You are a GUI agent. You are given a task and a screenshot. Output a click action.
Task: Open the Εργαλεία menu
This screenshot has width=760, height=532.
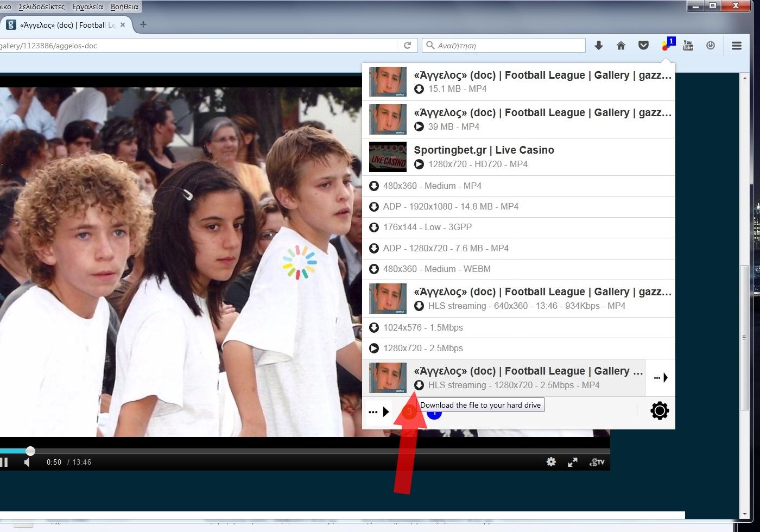pyautogui.click(x=87, y=7)
